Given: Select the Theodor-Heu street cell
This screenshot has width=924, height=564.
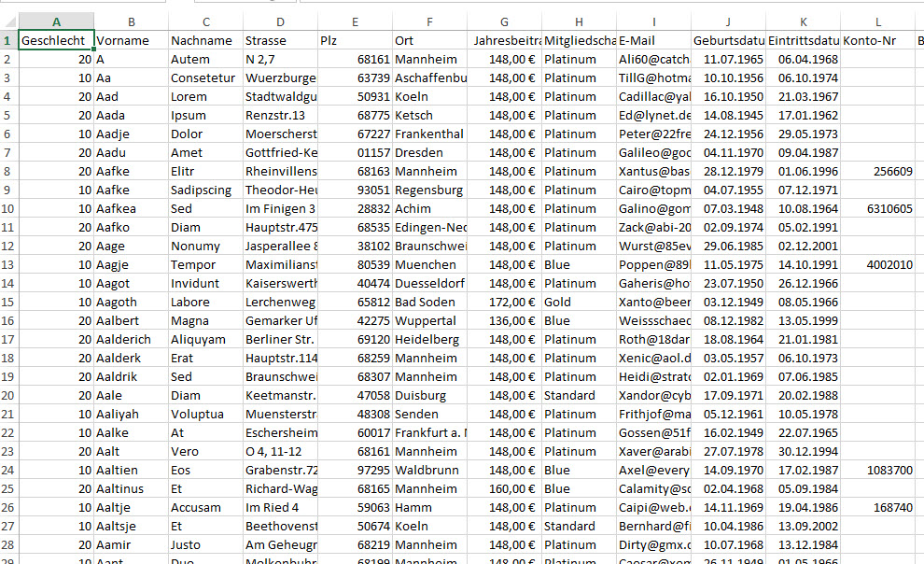Looking at the screenshot, I should 280,190.
